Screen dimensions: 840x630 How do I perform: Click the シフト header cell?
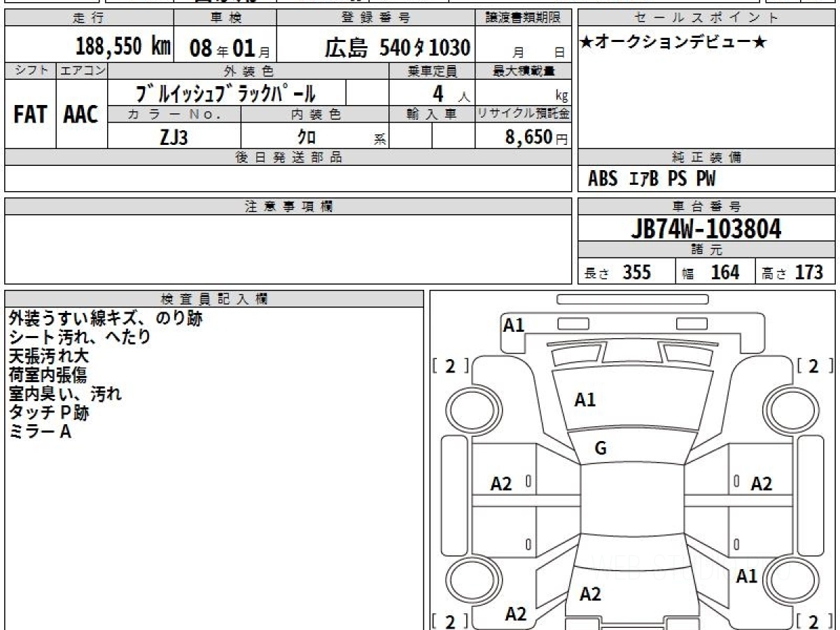click(x=30, y=71)
